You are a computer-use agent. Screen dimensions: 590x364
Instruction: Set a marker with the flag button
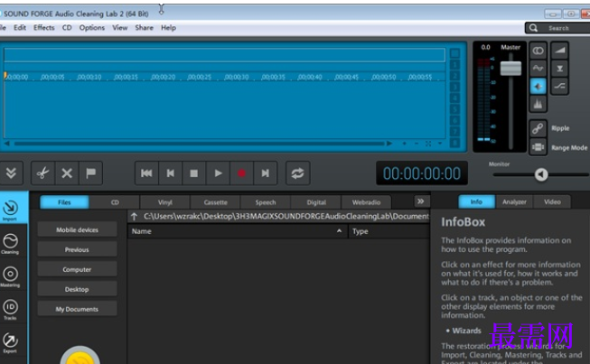[x=90, y=173]
